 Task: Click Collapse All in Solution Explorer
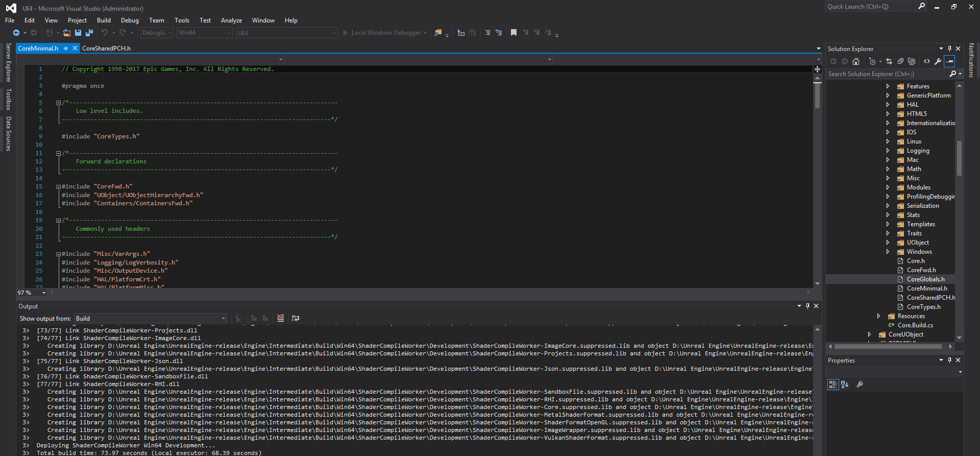click(900, 61)
